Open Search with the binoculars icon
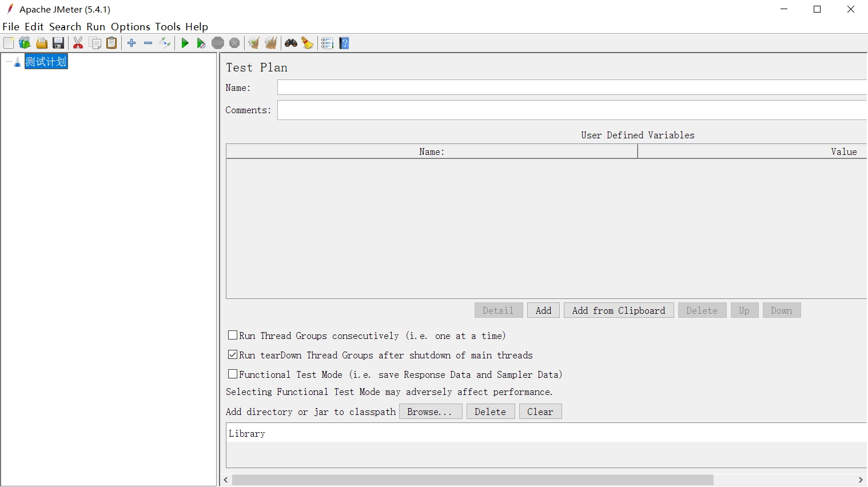The width and height of the screenshot is (868, 487). pyautogui.click(x=291, y=43)
